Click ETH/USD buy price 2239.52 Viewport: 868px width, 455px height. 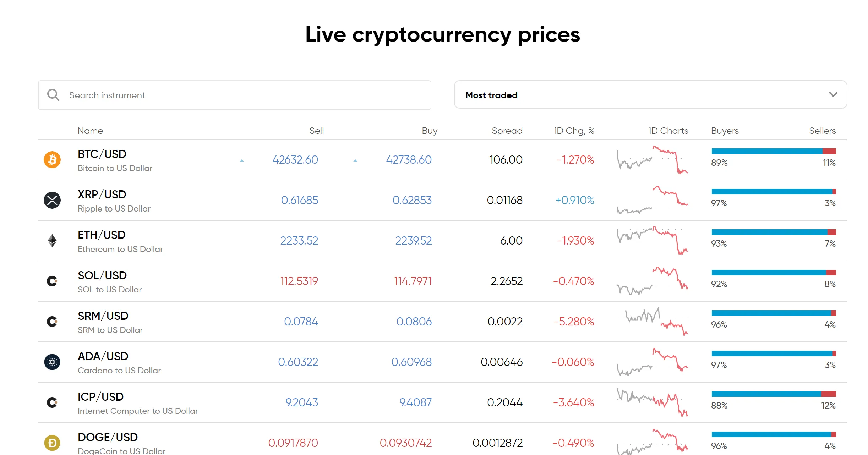click(x=414, y=241)
